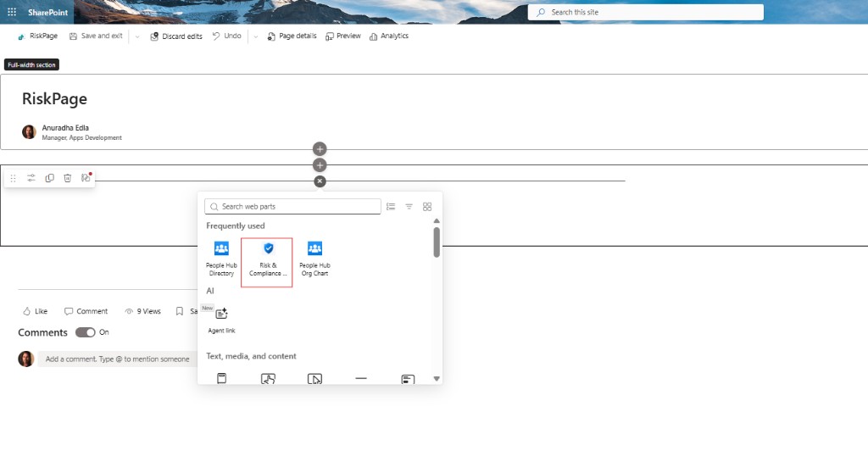Toggle the Comments switch off
The width and height of the screenshot is (868, 451).
[x=86, y=332]
